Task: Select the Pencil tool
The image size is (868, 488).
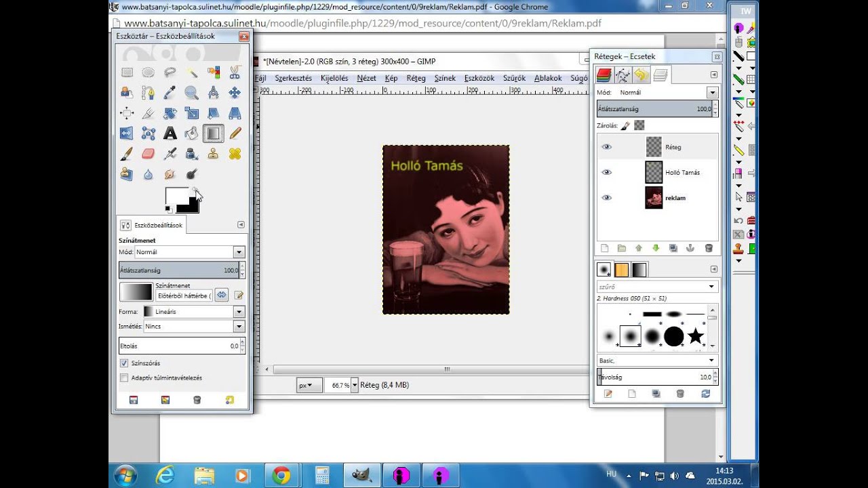Action: [x=235, y=134]
